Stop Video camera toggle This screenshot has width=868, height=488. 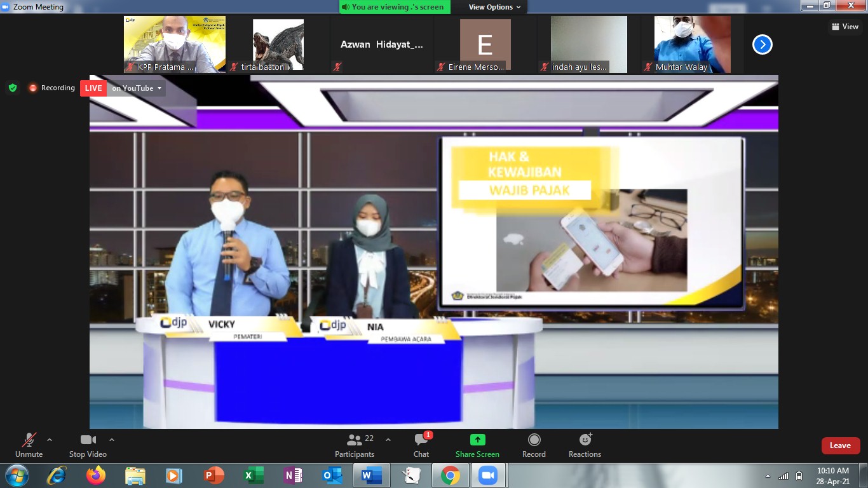[x=88, y=445]
